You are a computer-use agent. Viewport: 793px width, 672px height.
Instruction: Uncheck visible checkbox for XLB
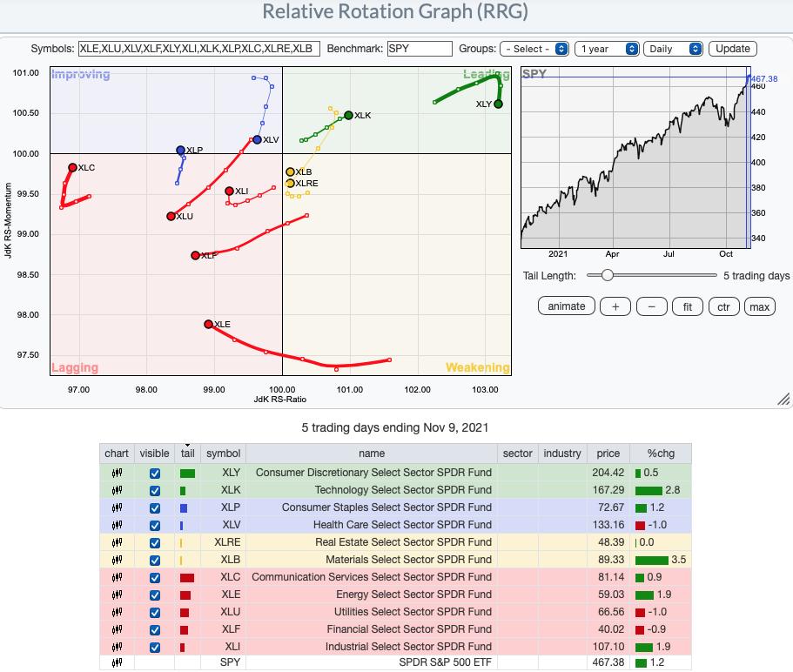pyautogui.click(x=155, y=561)
